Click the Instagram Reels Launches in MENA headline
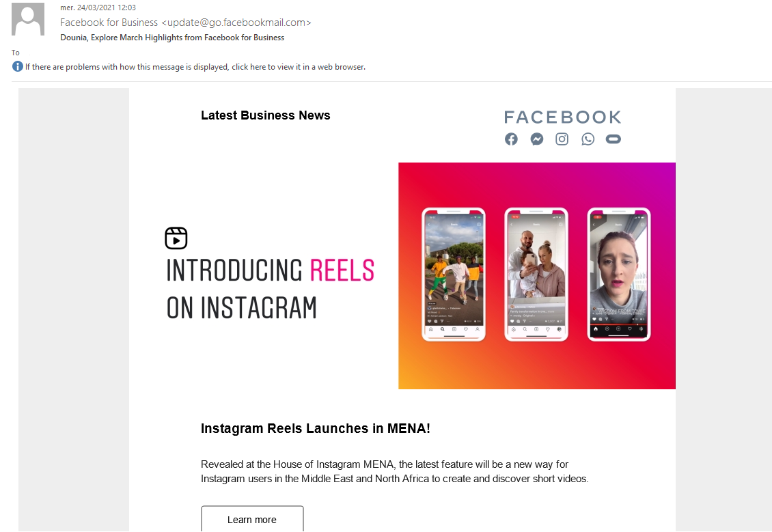Screen dimensions: 772x532 pos(316,429)
